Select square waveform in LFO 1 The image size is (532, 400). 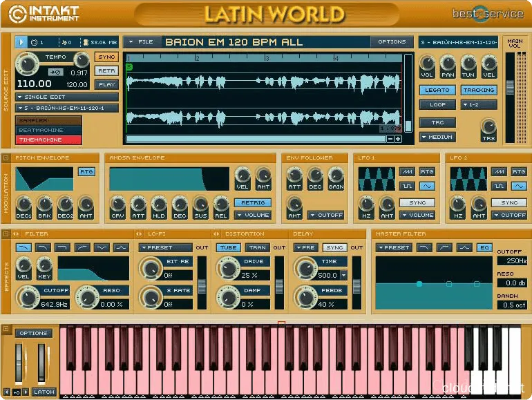coord(409,187)
